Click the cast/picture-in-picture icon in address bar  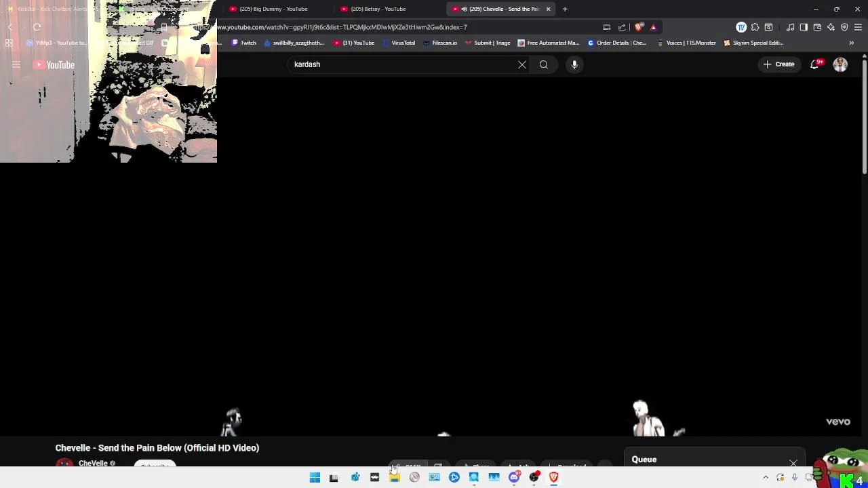click(607, 27)
